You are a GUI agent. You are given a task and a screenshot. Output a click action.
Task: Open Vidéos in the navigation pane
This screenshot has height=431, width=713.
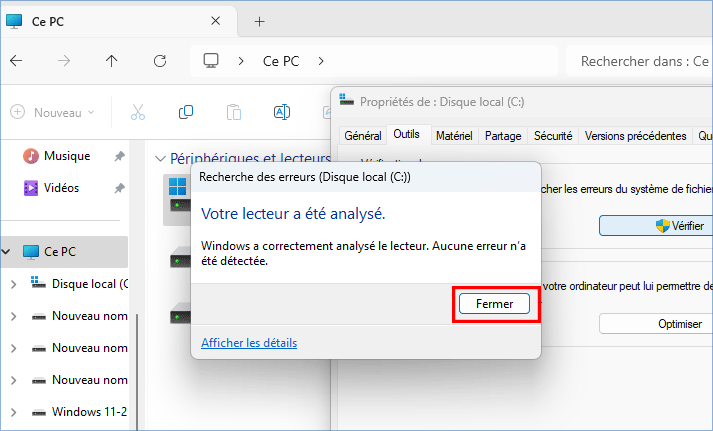tap(61, 188)
